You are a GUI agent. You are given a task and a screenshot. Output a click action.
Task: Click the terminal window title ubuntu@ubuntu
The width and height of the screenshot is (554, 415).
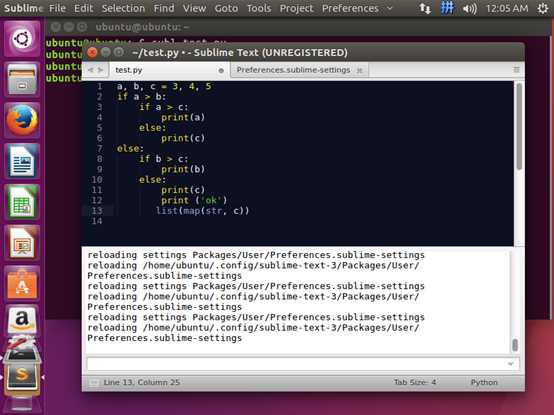click(142, 27)
